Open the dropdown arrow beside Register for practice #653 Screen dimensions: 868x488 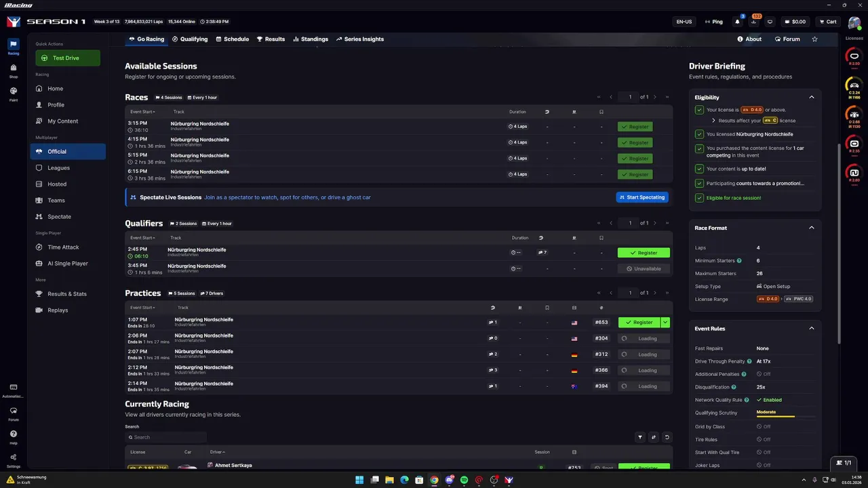click(x=665, y=323)
